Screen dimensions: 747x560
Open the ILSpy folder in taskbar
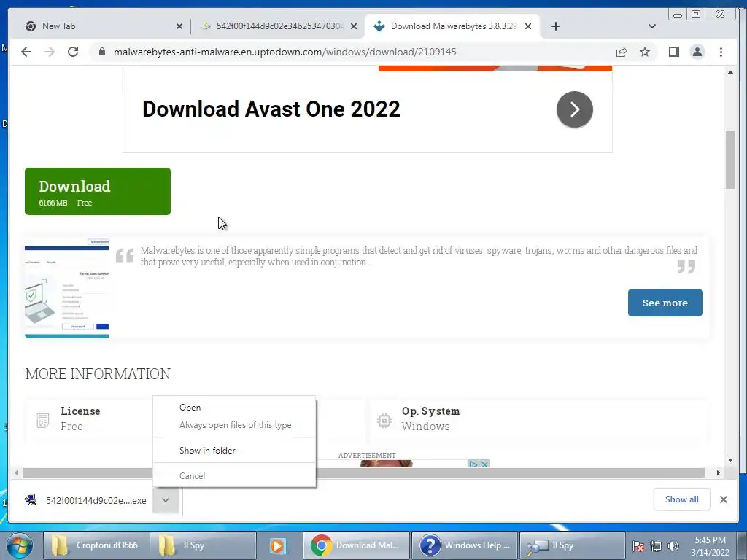(204, 545)
